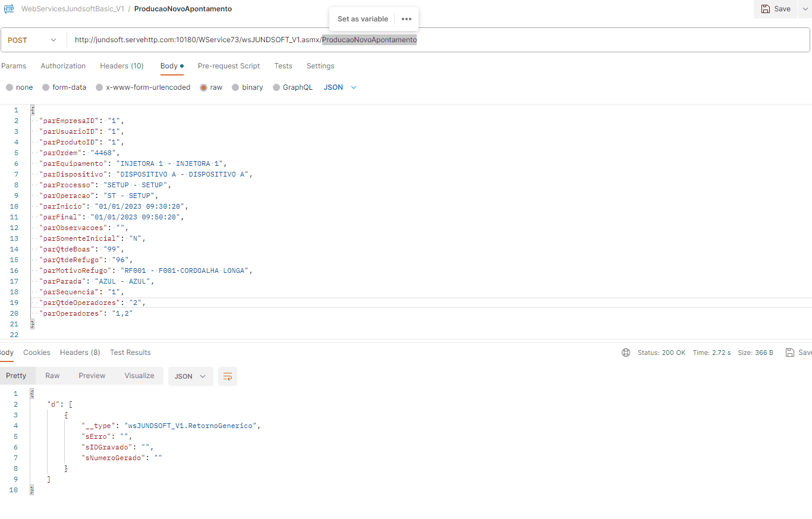This screenshot has height=519, width=812.
Task: Click the Time: 2.72 s value
Action: tap(712, 353)
